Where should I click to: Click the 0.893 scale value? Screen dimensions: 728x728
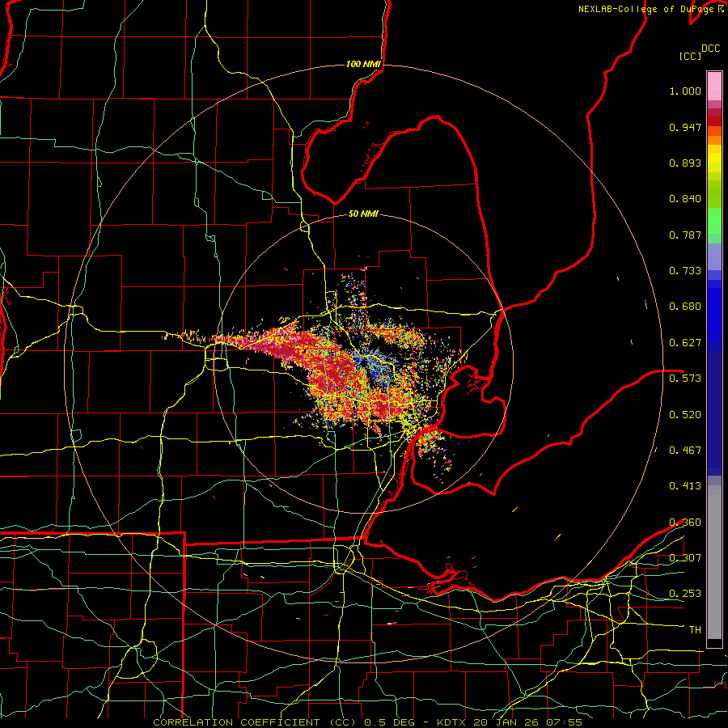[x=685, y=163]
